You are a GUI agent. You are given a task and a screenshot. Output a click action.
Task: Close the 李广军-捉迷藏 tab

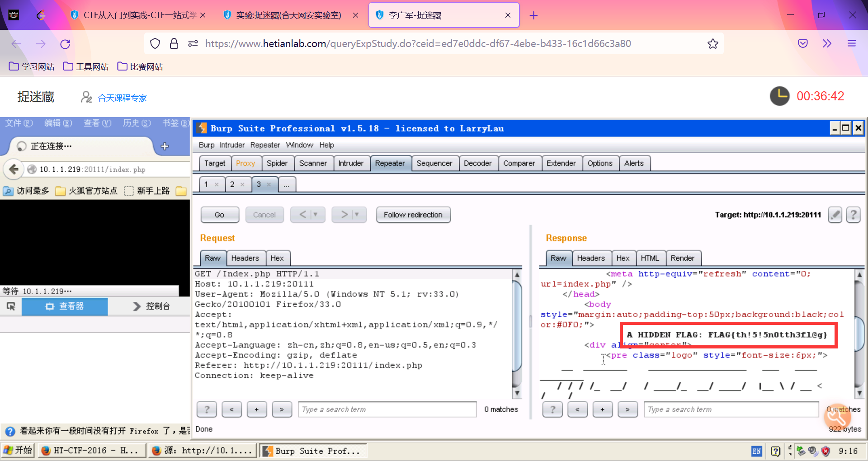(x=508, y=15)
